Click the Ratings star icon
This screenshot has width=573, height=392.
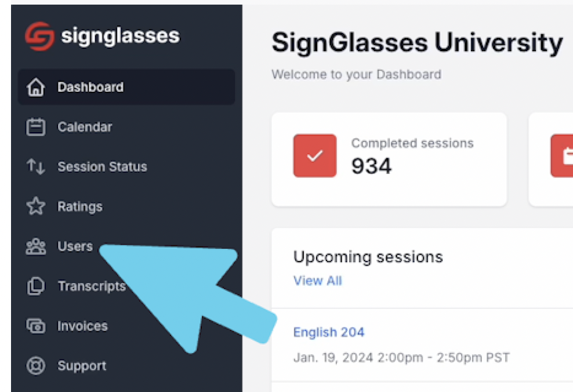(x=35, y=206)
